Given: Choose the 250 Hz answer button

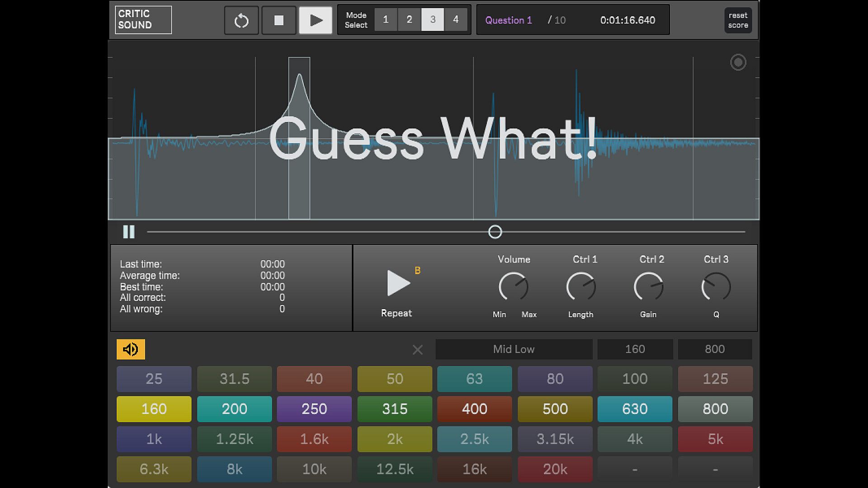Looking at the screenshot, I should pos(314,409).
